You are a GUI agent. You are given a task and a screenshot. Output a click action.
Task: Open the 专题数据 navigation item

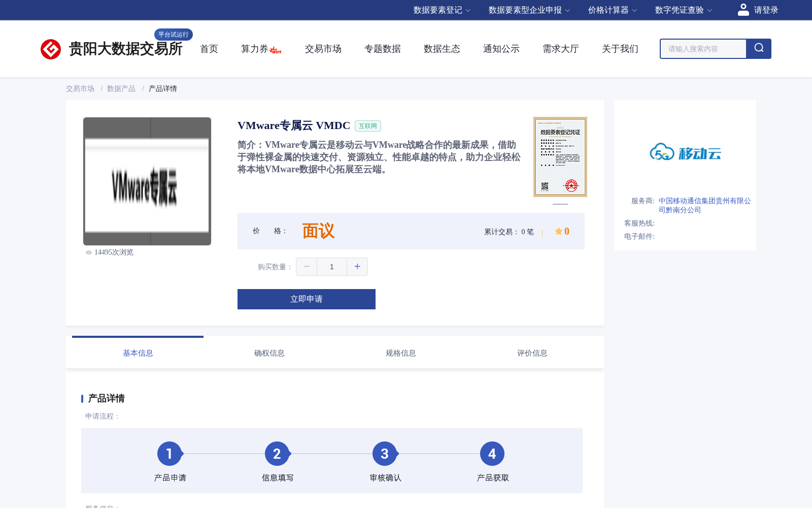(383, 49)
